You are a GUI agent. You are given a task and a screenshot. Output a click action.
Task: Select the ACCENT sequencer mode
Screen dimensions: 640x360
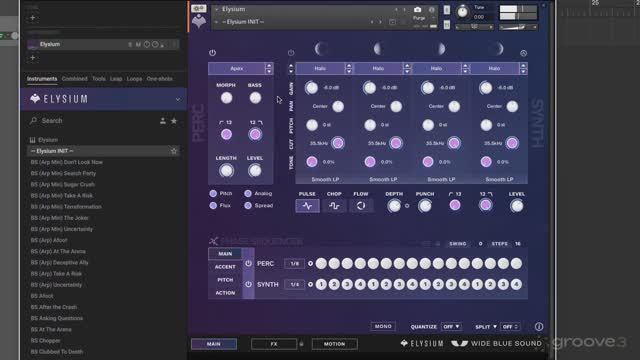(225, 267)
